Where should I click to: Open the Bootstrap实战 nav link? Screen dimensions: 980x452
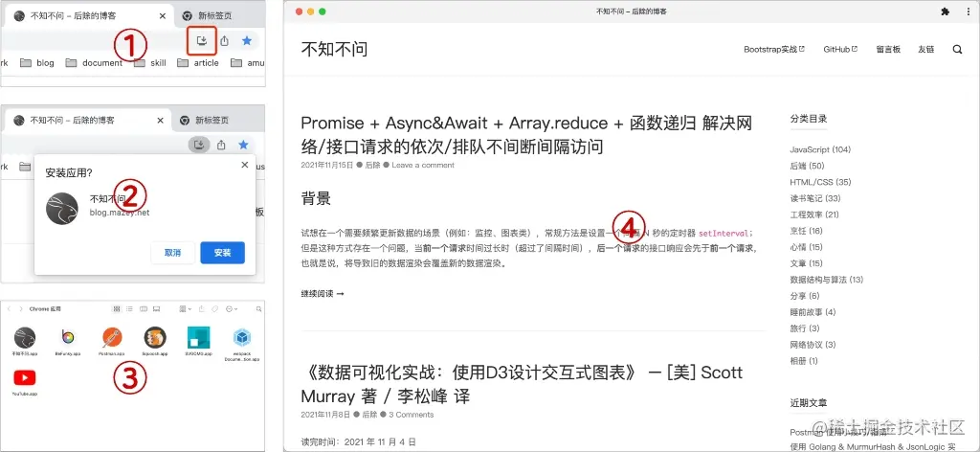774,50
